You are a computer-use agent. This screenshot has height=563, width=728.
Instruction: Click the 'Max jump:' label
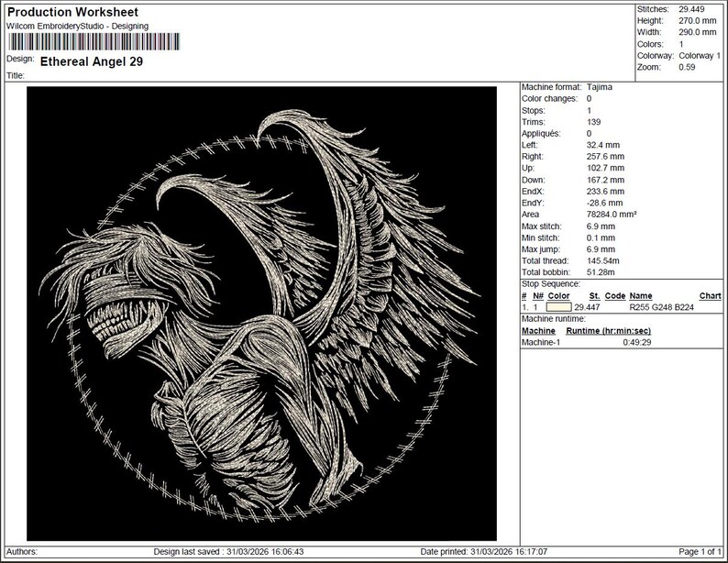point(541,249)
